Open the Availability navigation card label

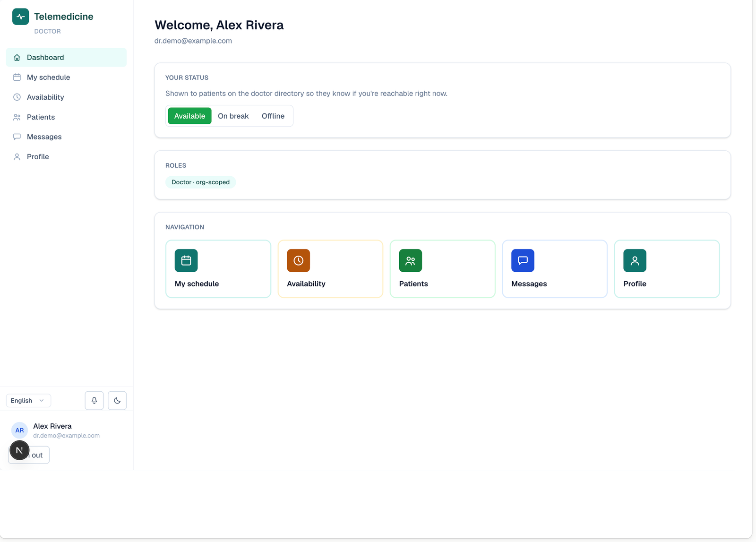pyautogui.click(x=306, y=284)
